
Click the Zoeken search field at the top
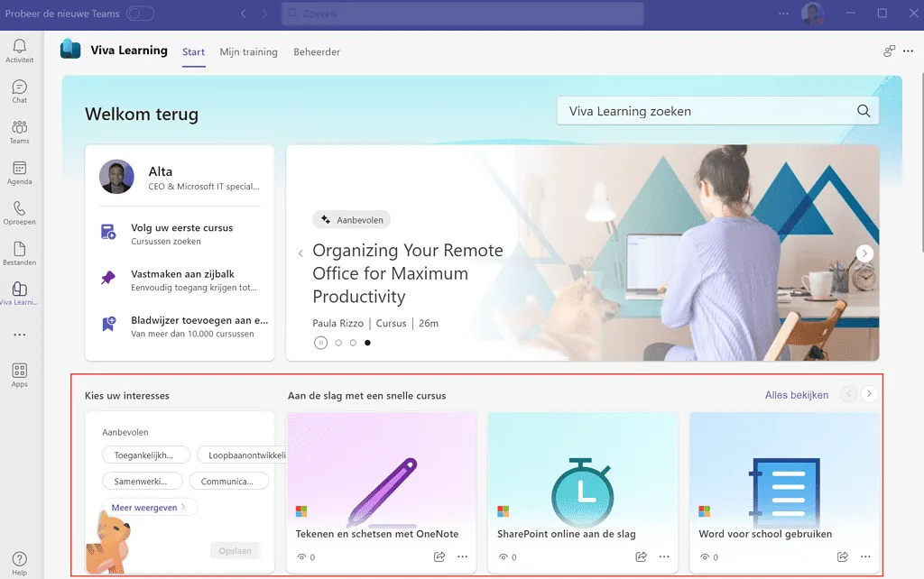(x=461, y=14)
